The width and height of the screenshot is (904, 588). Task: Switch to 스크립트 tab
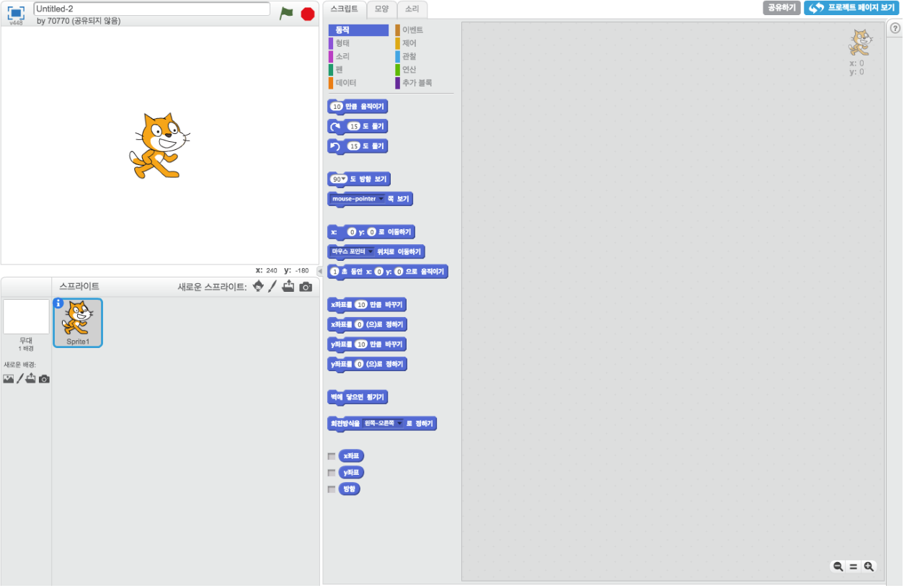click(x=344, y=9)
